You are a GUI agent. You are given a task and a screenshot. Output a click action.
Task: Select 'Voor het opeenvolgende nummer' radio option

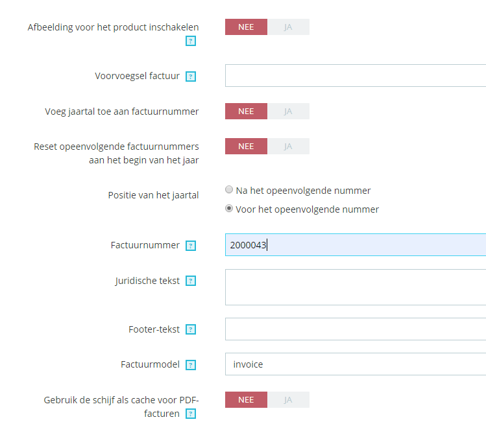tap(229, 209)
